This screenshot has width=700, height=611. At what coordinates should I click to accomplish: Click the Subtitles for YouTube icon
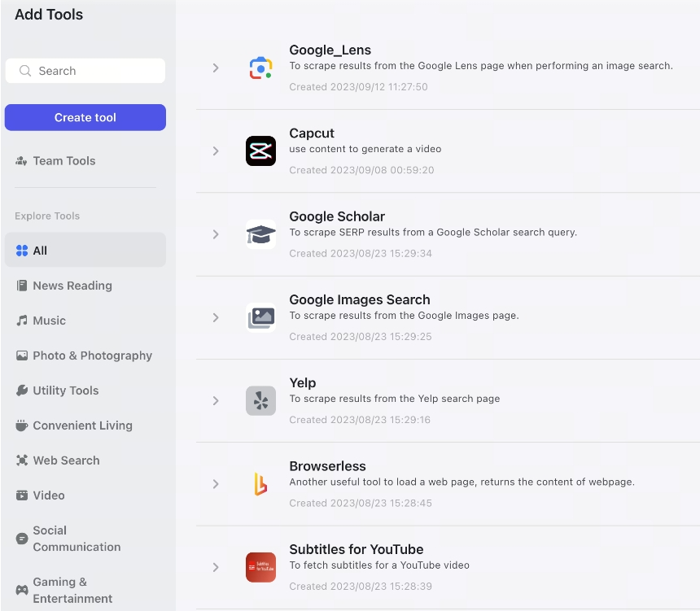260,567
